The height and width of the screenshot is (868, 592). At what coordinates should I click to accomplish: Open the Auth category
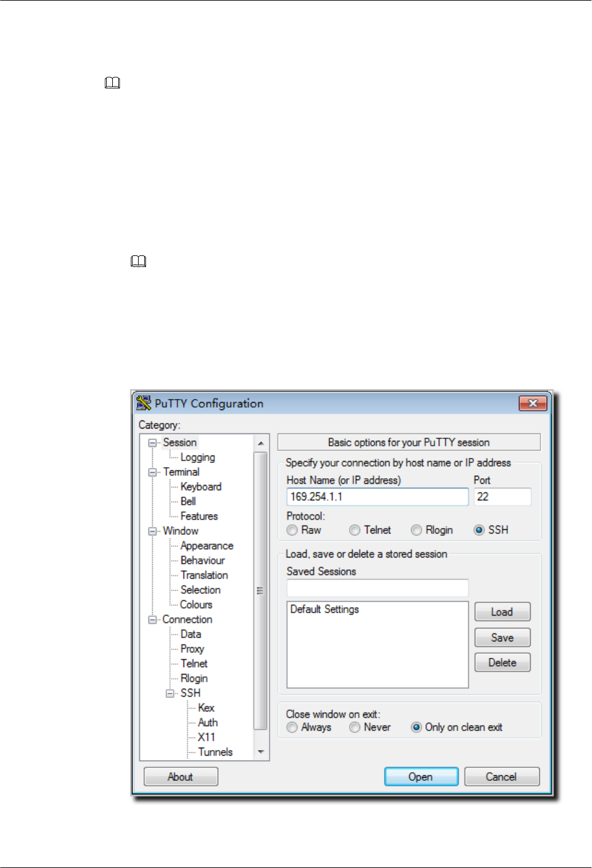click(208, 723)
